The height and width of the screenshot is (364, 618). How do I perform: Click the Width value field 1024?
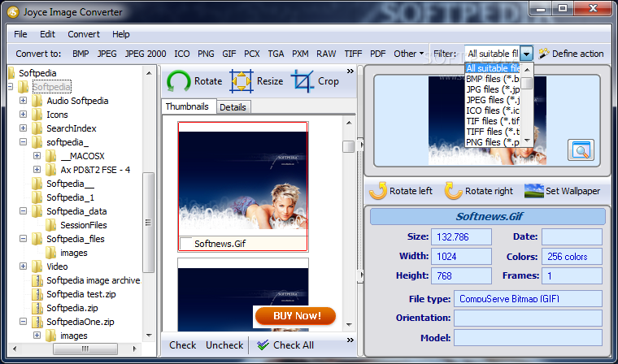pyautogui.click(x=461, y=257)
